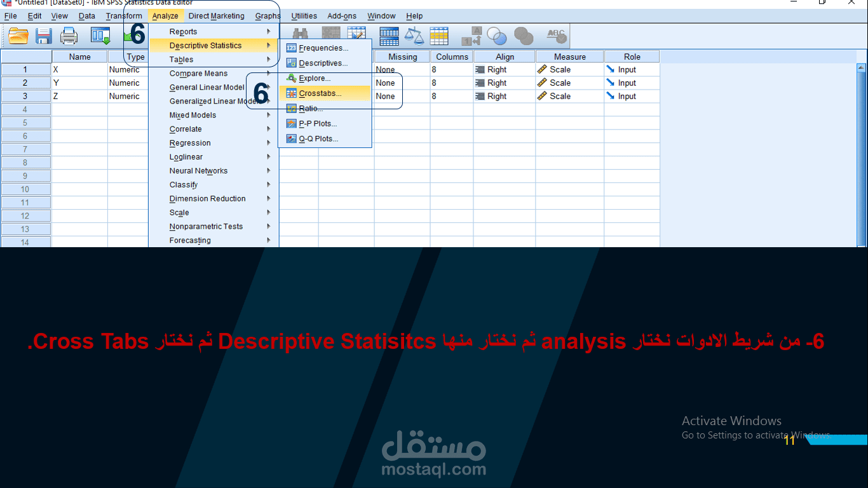The height and width of the screenshot is (488, 868).
Task: Open Recall recently used dialogs icon
Action: [100, 36]
